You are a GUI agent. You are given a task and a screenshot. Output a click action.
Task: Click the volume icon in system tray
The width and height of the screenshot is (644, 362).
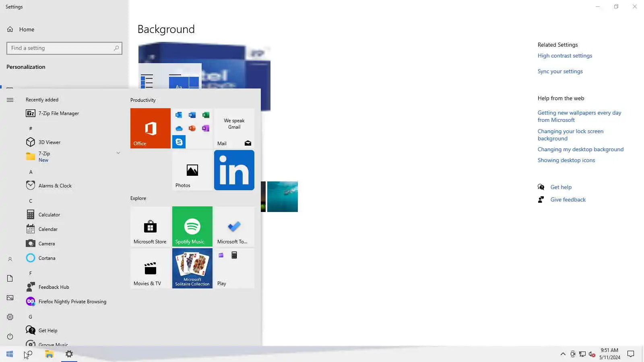(x=592, y=354)
